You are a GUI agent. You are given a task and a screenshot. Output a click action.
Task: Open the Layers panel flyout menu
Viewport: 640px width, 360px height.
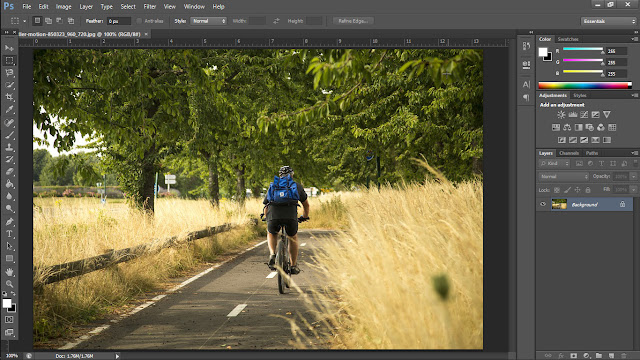634,153
